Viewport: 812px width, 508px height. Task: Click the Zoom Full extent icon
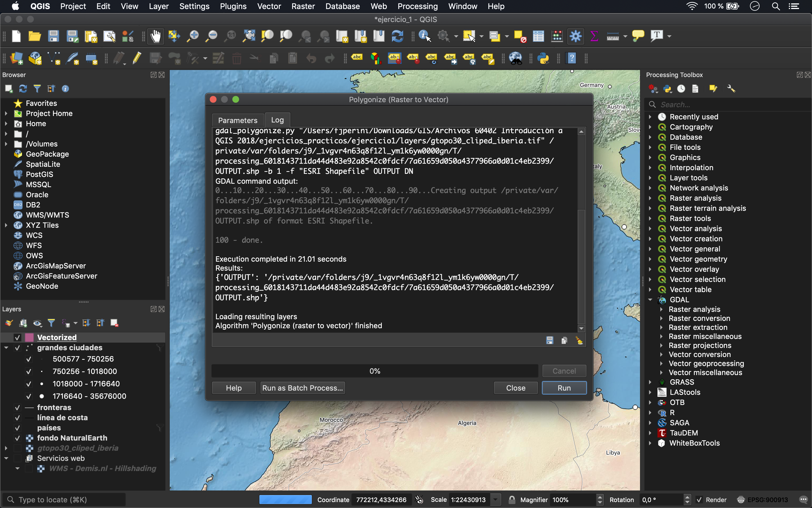[249, 36]
